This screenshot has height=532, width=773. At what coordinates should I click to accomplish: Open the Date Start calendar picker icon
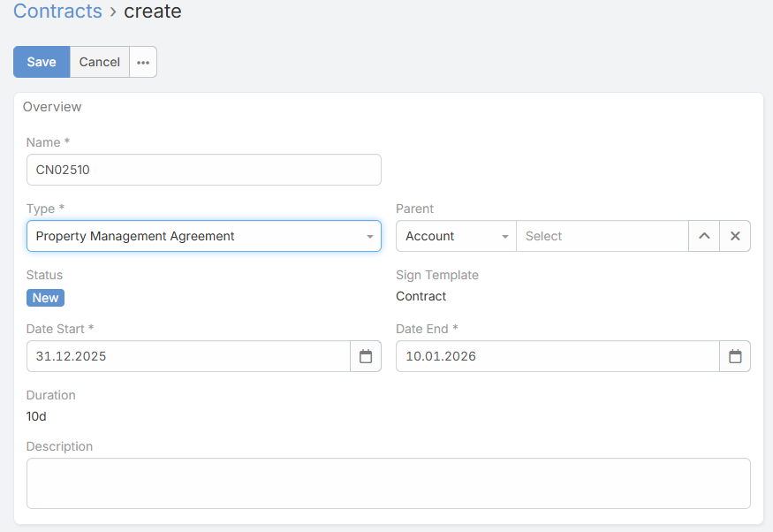coord(366,356)
